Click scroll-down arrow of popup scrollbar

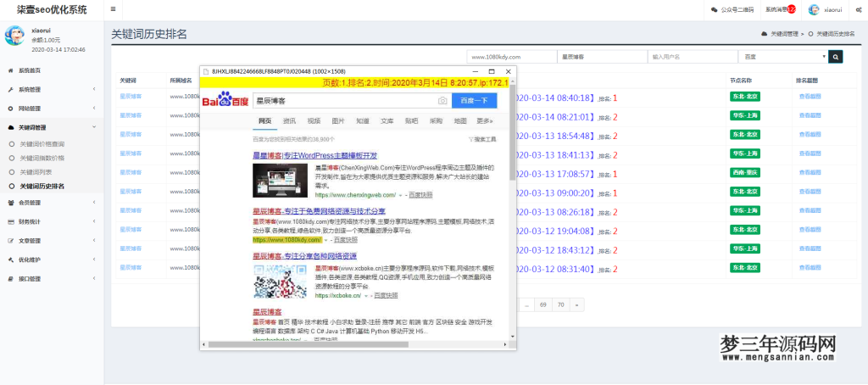[513, 337]
